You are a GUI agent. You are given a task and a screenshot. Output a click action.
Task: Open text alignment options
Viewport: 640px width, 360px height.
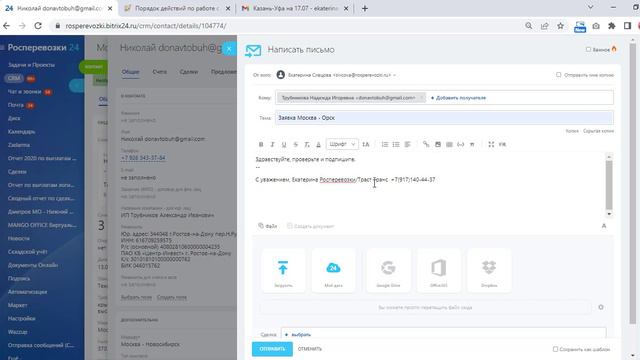tap(407, 144)
